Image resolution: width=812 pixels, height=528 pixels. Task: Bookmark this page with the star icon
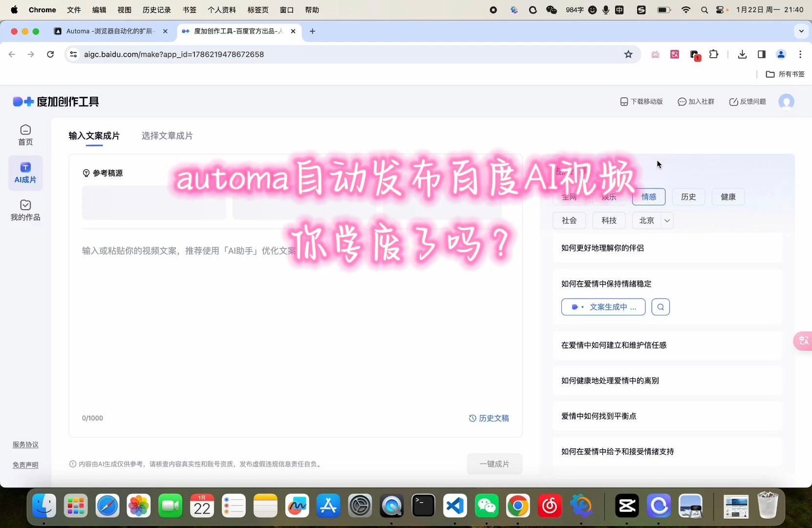(x=628, y=54)
